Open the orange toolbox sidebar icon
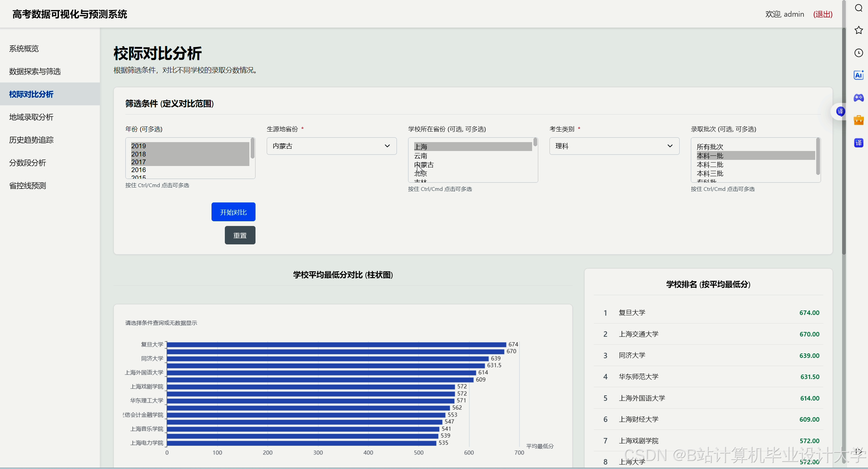The height and width of the screenshot is (469, 868). click(858, 120)
